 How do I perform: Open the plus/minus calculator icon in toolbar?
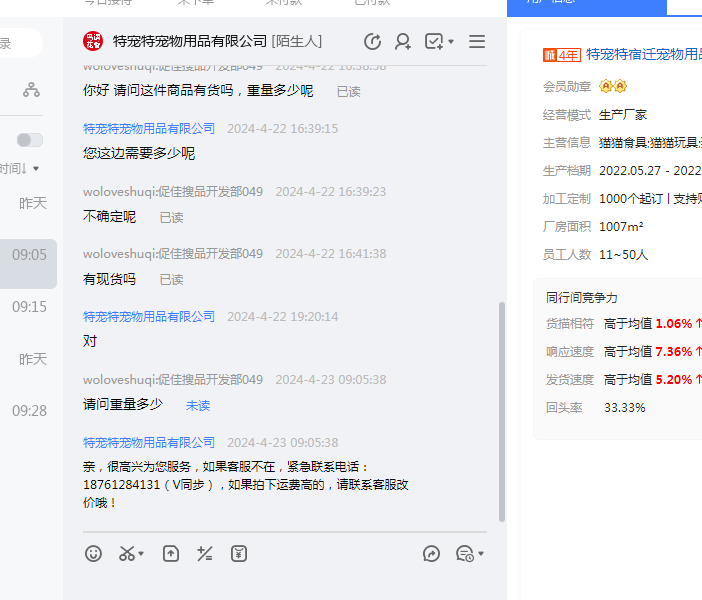point(205,553)
